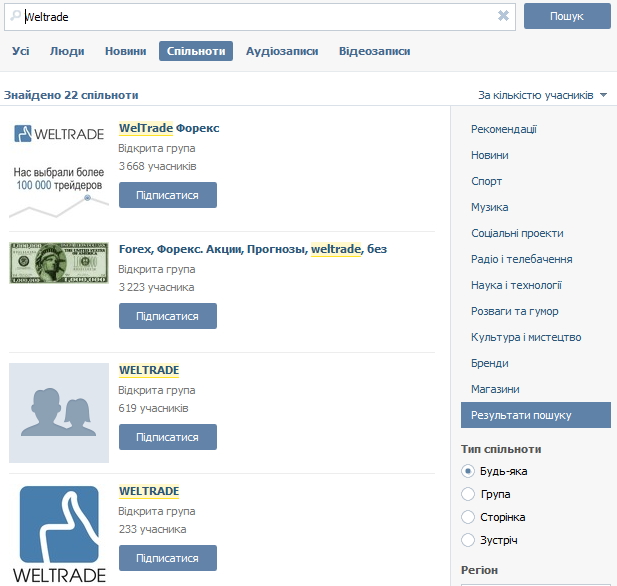Click the sort dropdown arrow icon
617x586 pixels.
pos(604,95)
